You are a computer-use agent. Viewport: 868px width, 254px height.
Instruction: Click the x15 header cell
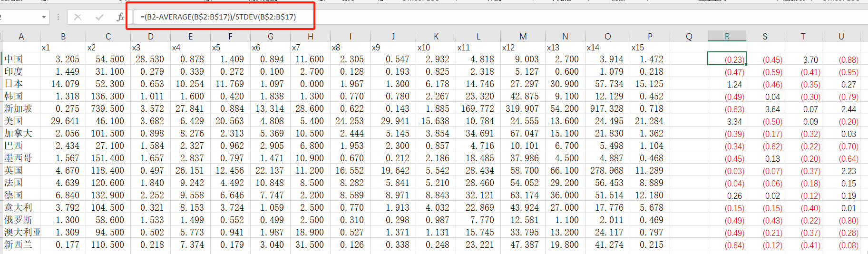point(650,48)
